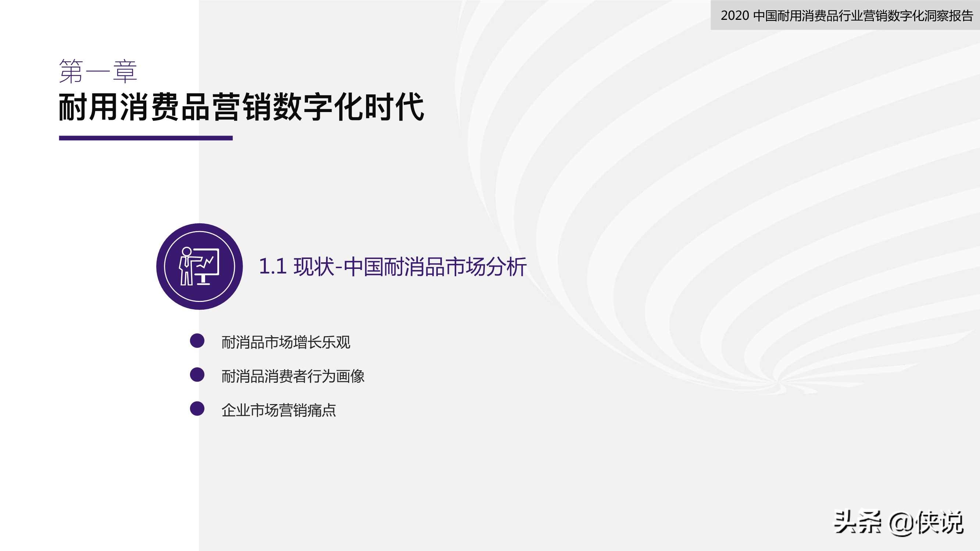Click the bullet beside 耐消品消费者行为画像

tap(197, 375)
